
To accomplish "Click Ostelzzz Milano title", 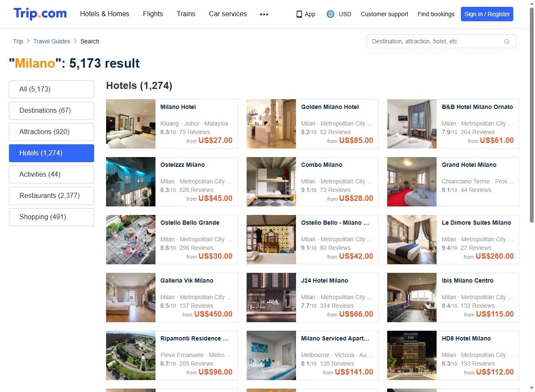I will (183, 165).
